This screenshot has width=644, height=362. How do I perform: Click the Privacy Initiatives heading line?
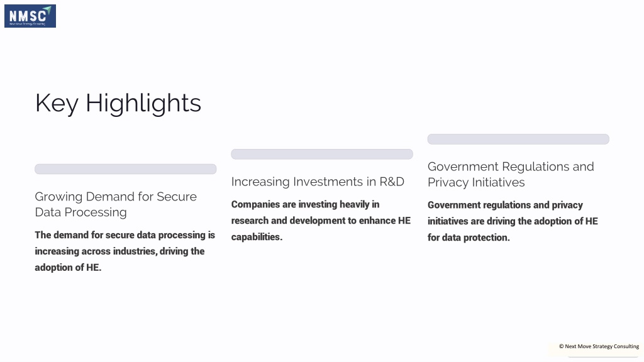tap(476, 182)
